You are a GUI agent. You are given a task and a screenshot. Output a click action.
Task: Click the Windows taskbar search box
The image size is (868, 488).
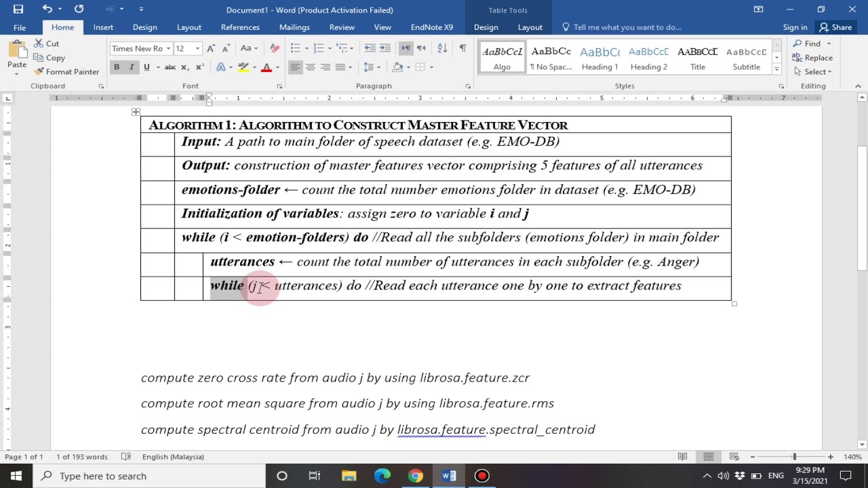coord(149,476)
